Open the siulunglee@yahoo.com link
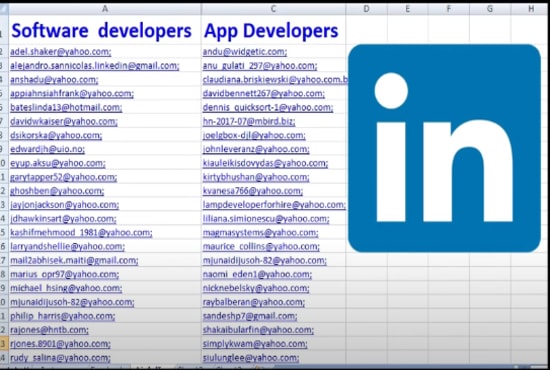Viewport: 550px width, 370px height. (251, 358)
